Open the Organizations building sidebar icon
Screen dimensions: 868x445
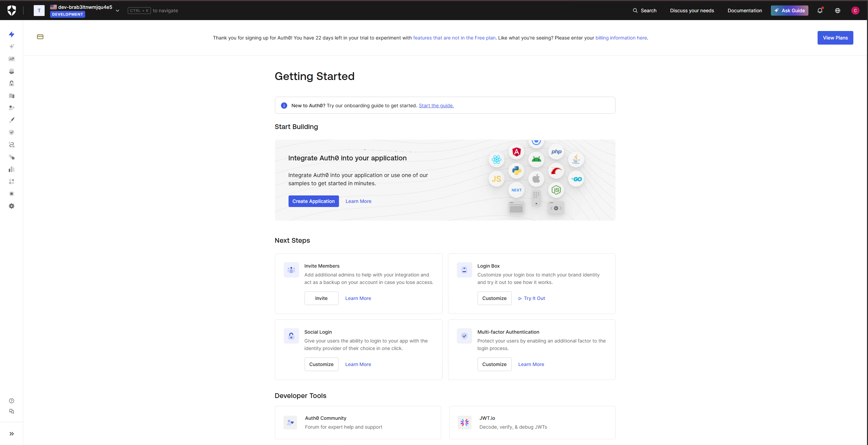click(x=12, y=96)
